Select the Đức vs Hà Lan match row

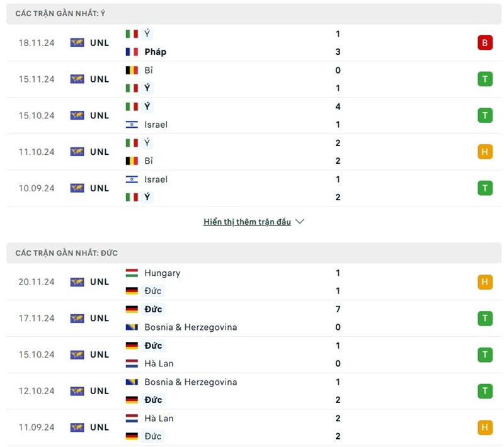pyautogui.click(x=252, y=354)
